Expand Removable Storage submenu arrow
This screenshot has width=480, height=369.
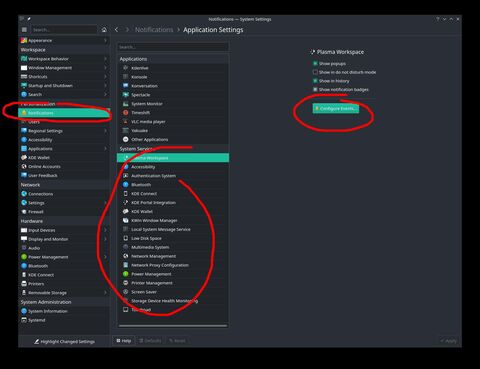point(105,293)
